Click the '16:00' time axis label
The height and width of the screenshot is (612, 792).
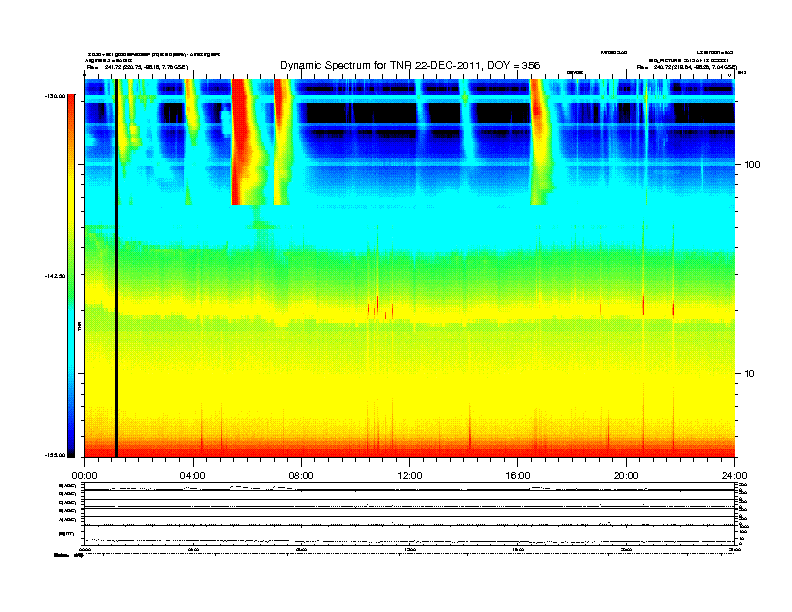518,476
